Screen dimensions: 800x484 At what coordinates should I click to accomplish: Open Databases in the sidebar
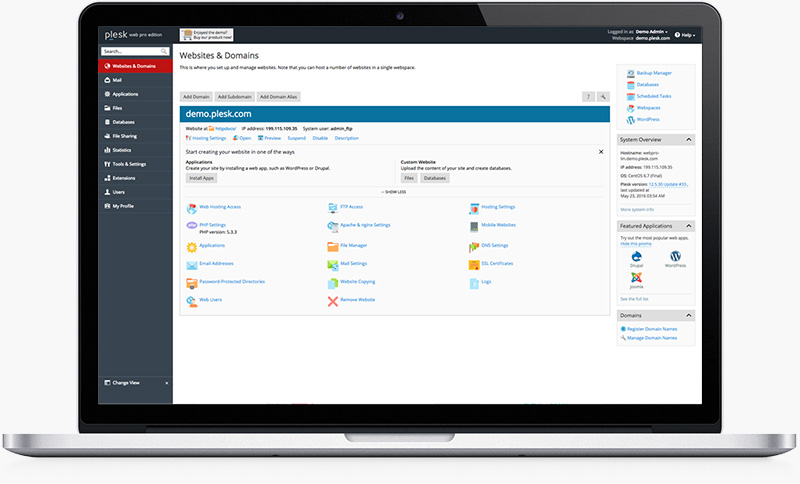pos(135,122)
